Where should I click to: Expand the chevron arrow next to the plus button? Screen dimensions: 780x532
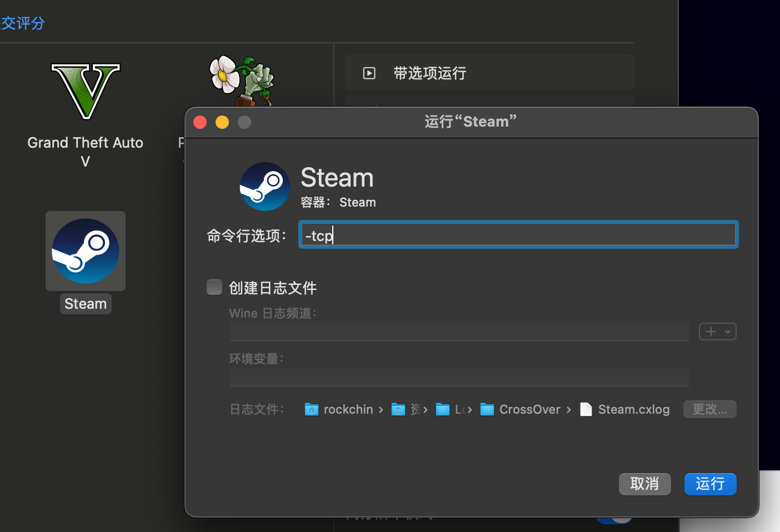[728, 332]
